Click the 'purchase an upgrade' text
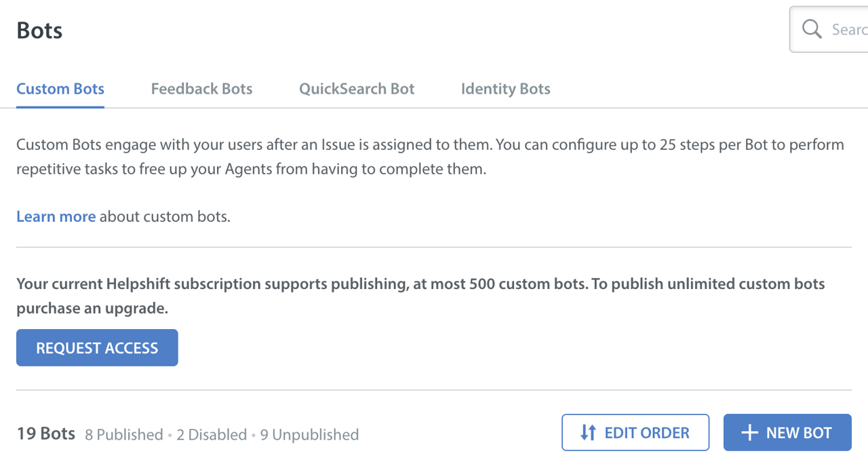 [92, 309]
